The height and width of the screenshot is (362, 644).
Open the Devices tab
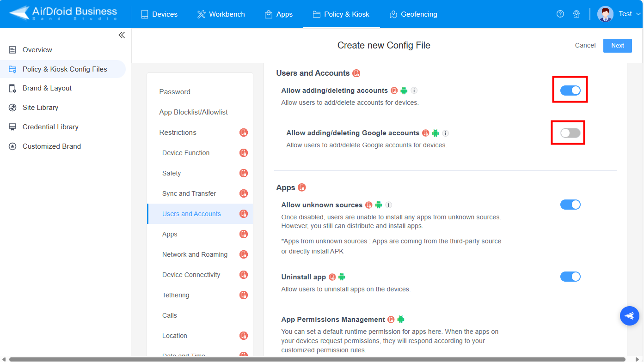tap(159, 14)
